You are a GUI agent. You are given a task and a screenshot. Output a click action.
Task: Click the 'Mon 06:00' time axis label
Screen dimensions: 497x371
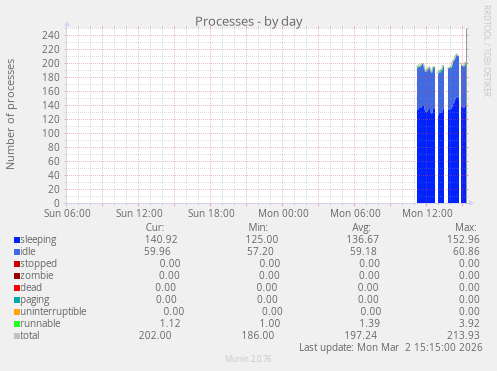pyautogui.click(x=355, y=213)
